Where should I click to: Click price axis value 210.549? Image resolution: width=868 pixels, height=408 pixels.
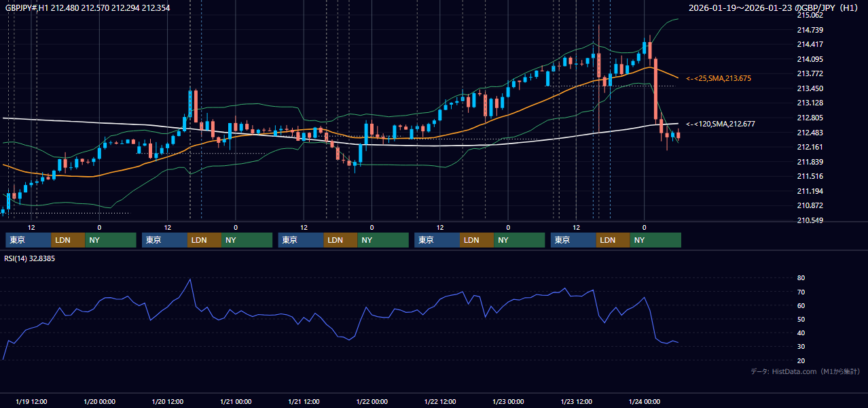coord(810,221)
